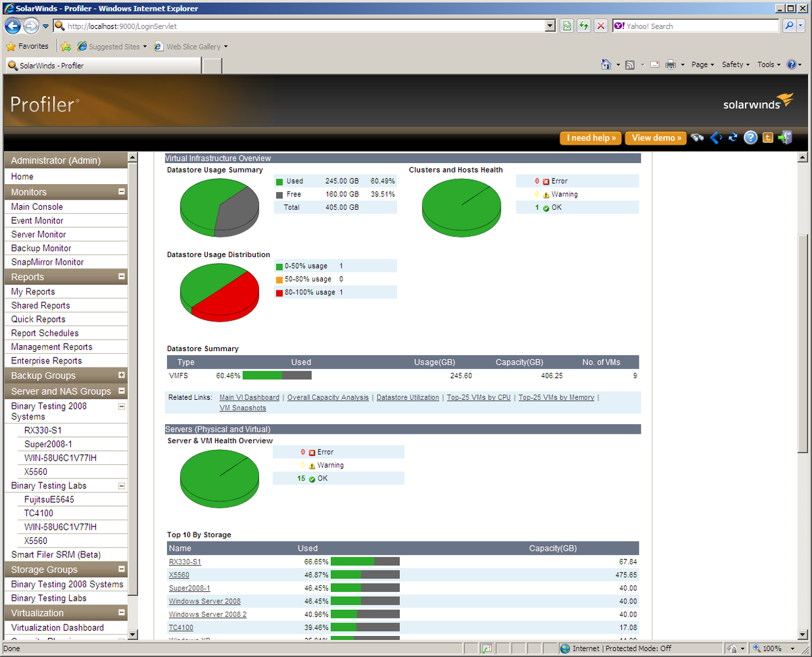This screenshot has height=657, width=812.
Task: Click the orange 't' icon in the Profiler header
Action: tap(767, 137)
